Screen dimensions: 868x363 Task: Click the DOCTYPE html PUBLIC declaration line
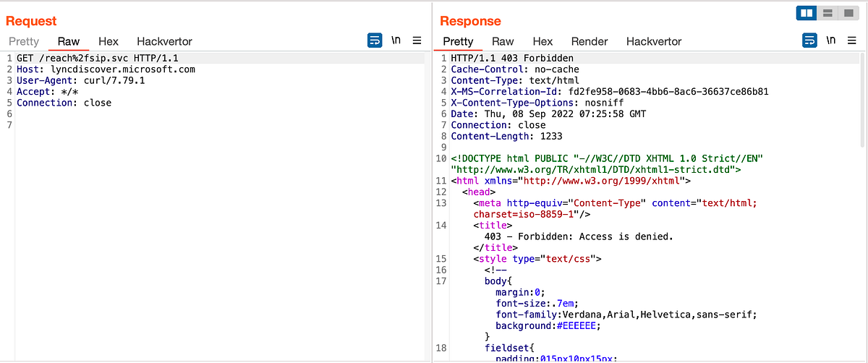(606, 158)
